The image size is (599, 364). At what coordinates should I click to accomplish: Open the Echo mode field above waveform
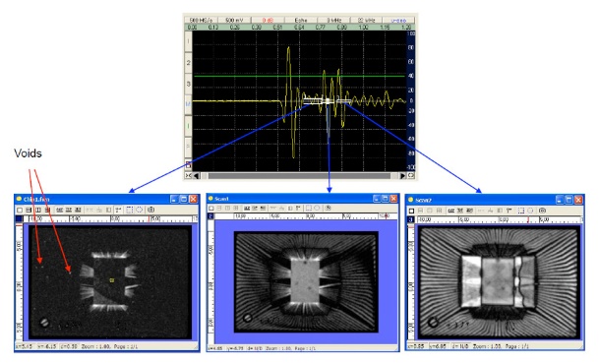(301, 20)
